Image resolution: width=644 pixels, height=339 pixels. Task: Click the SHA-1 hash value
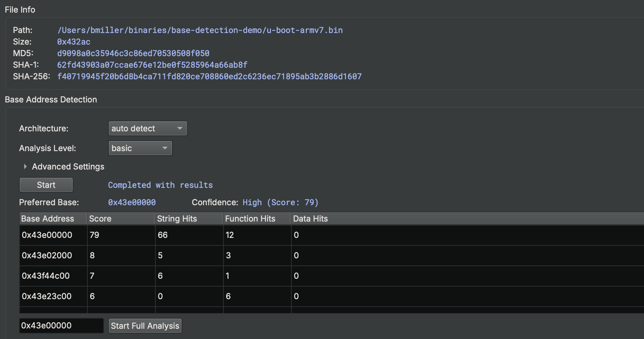click(152, 65)
